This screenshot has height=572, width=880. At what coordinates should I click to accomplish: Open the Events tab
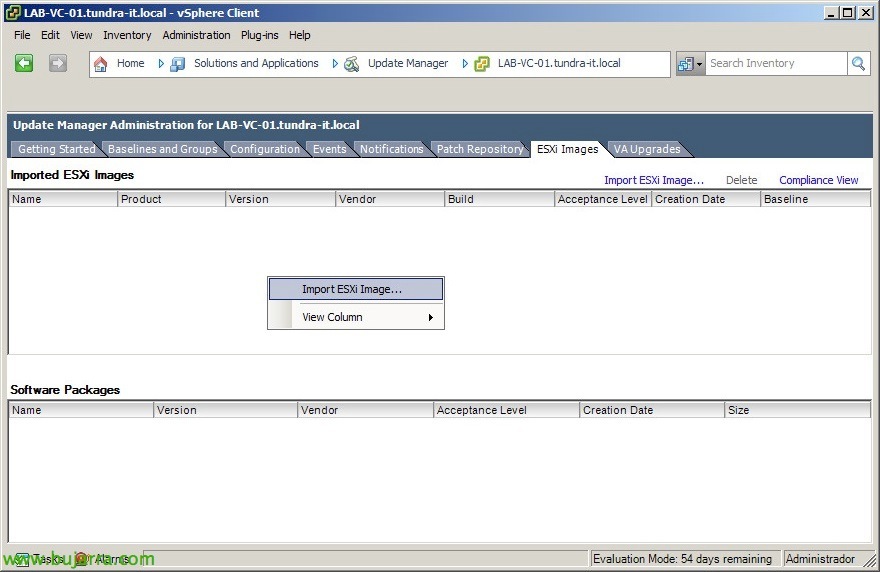[329, 149]
